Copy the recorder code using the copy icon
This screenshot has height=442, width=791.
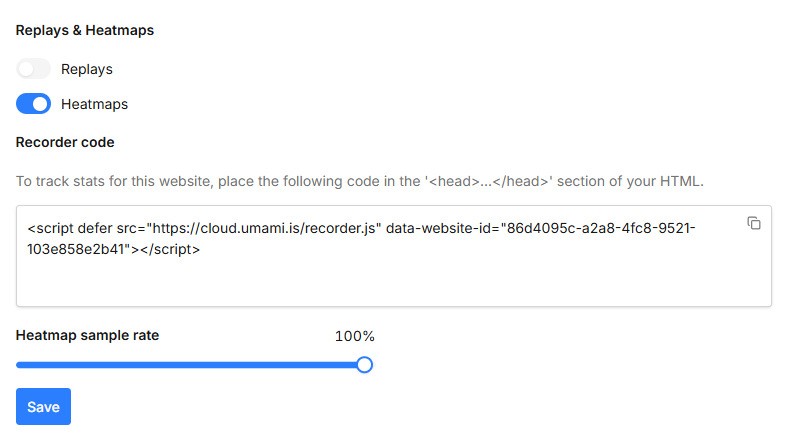[x=754, y=223]
